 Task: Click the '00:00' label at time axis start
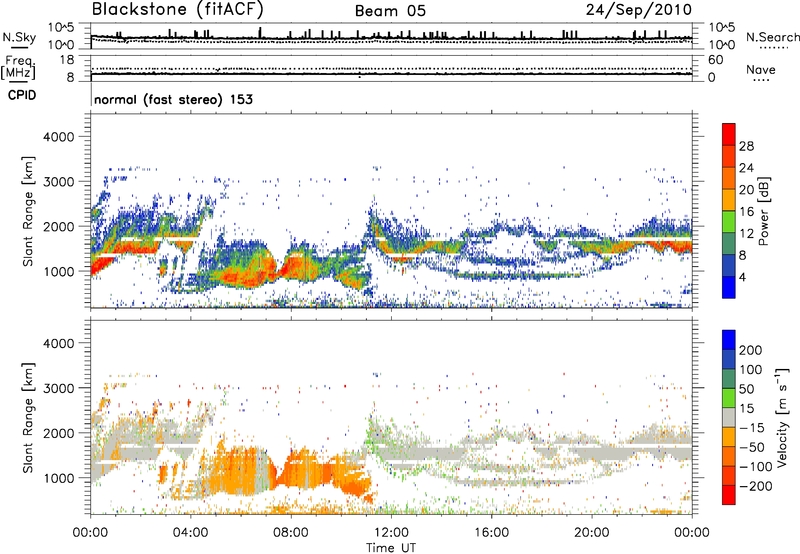[x=90, y=533]
